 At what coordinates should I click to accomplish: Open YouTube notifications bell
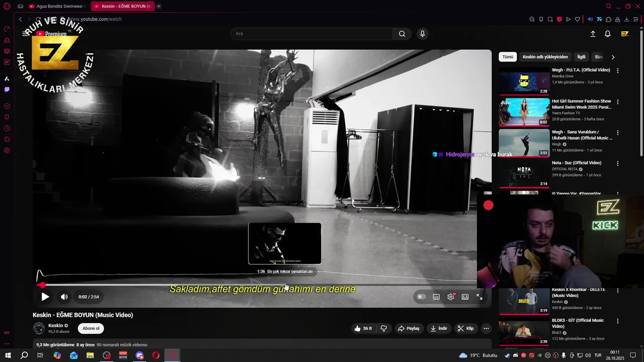click(608, 34)
